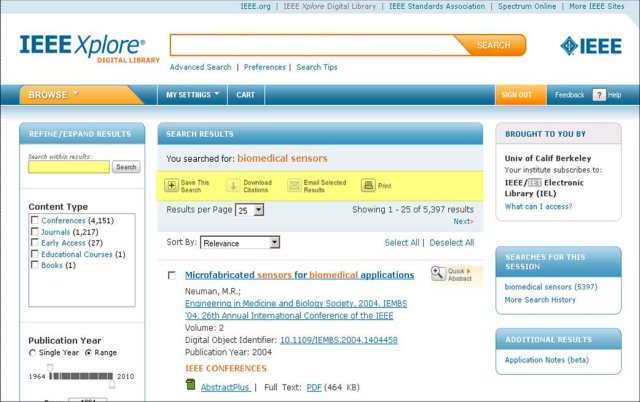Click the IEEE Xplore Digital Library logo

point(89,49)
